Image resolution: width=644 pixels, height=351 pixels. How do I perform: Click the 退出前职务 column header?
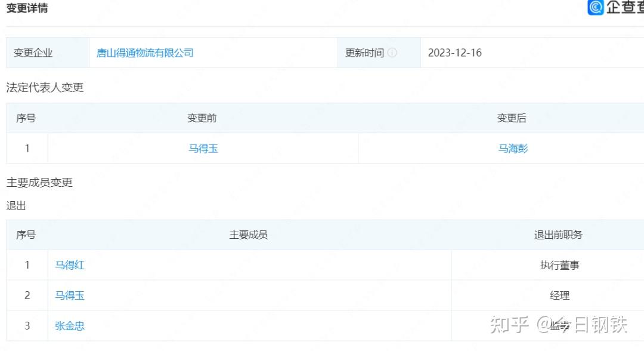pyautogui.click(x=558, y=235)
